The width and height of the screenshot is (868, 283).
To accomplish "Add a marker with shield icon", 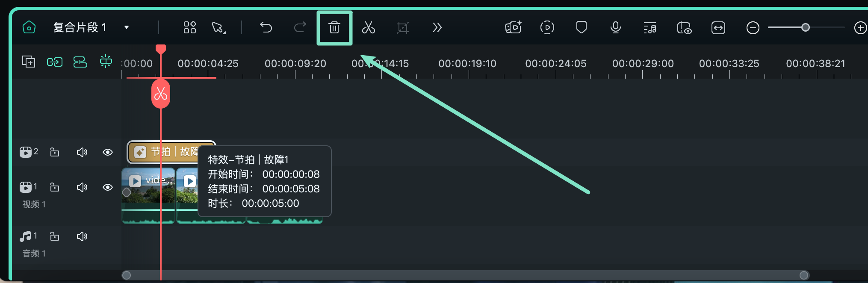I will coord(581,27).
